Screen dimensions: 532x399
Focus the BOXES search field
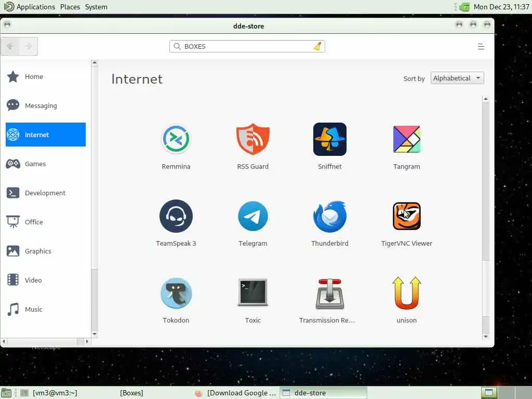pos(247,46)
